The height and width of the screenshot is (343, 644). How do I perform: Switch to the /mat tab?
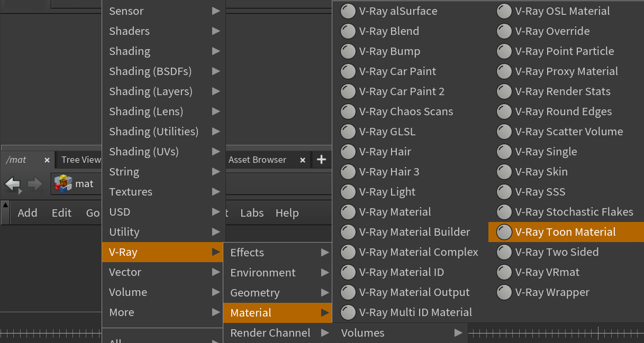(16, 160)
